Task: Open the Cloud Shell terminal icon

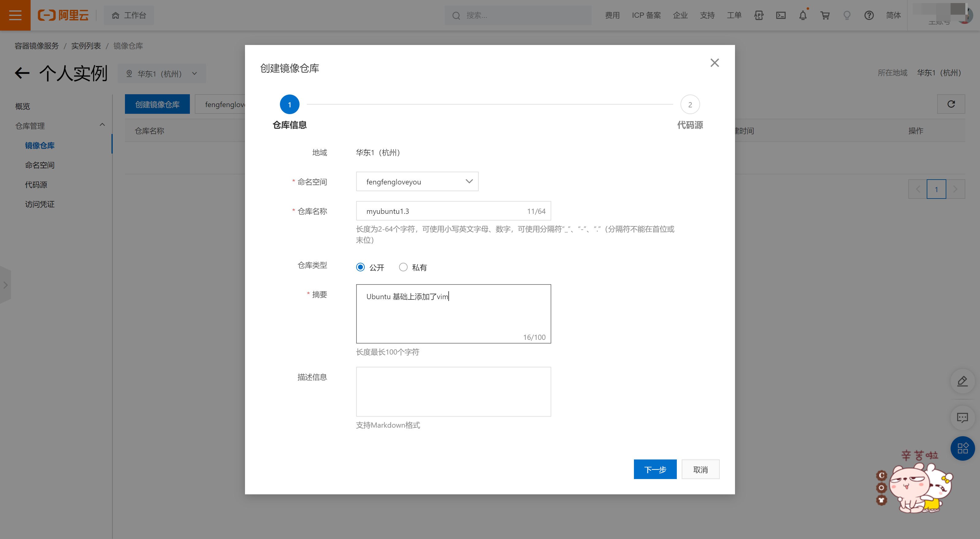Action: (781, 15)
